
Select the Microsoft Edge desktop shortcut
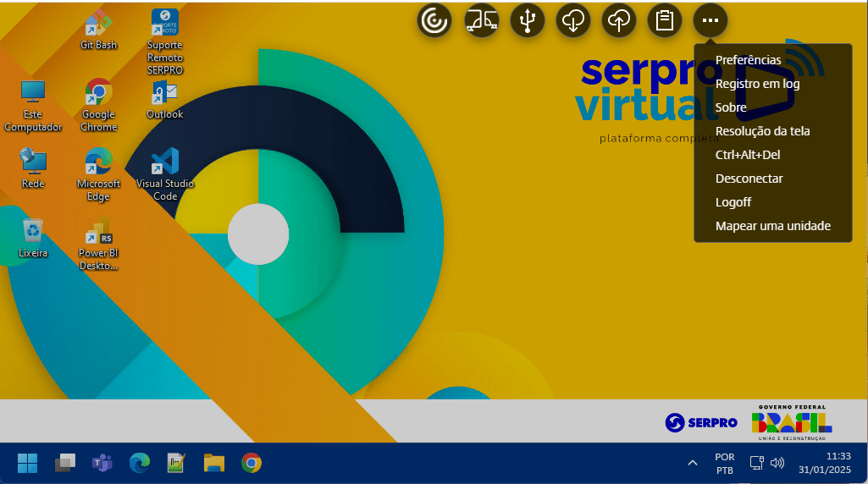coord(98,175)
